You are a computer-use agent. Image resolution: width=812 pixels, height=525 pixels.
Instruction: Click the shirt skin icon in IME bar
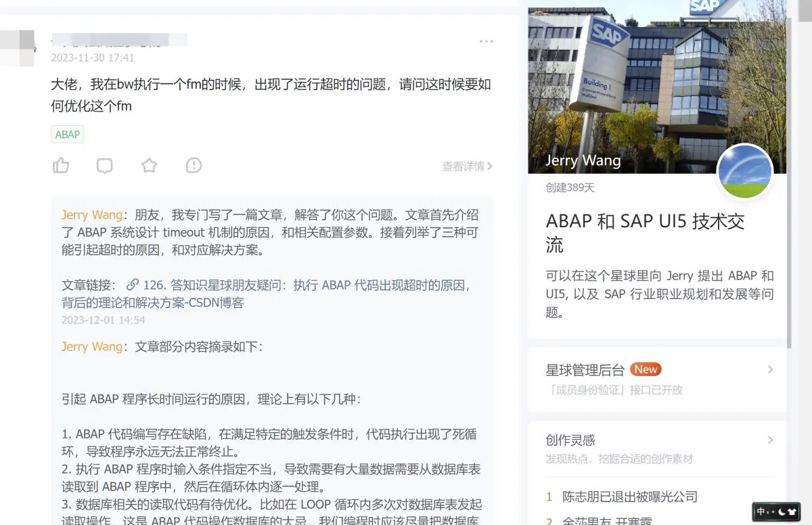pyautogui.click(x=792, y=511)
